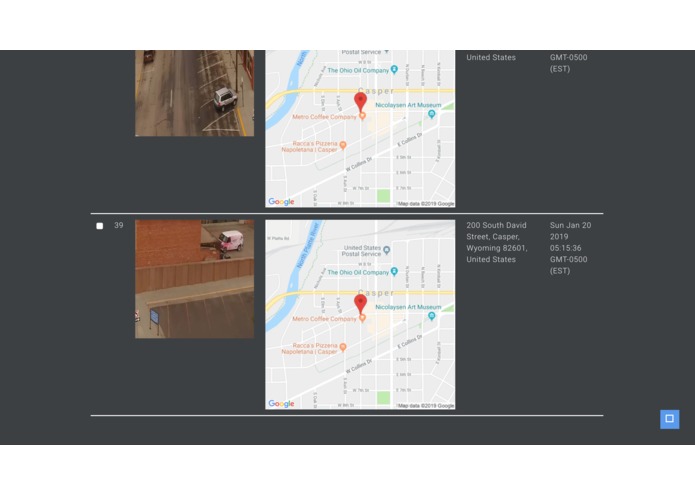Viewport: 695px width, 494px height.
Task: Click The Ohio Oil Company marker in the upper map
Action: (394, 69)
